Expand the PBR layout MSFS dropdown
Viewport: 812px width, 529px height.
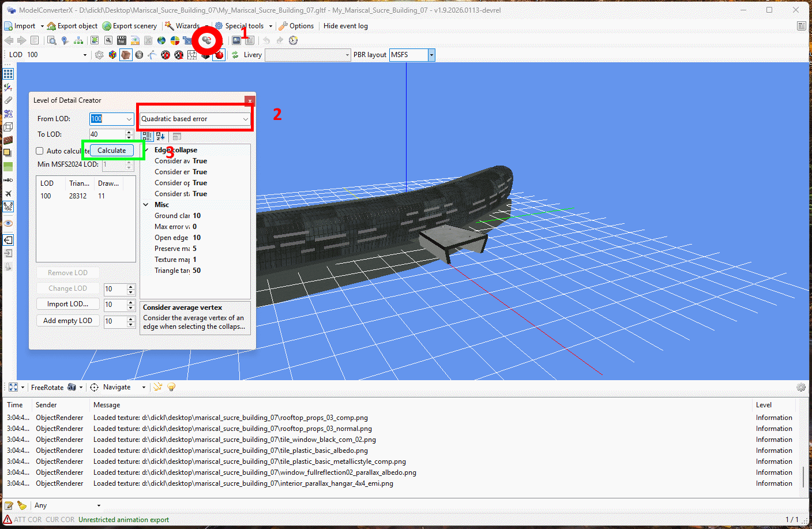[x=431, y=55]
